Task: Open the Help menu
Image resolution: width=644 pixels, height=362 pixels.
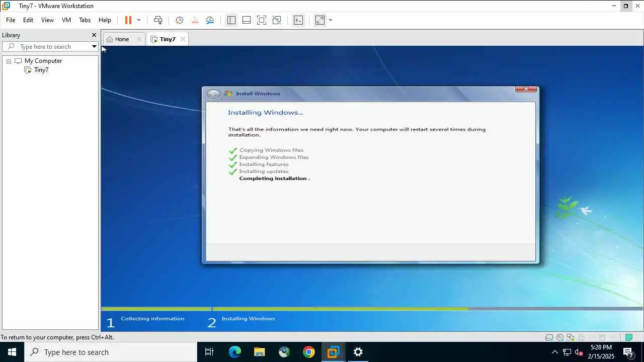Action: (x=105, y=20)
